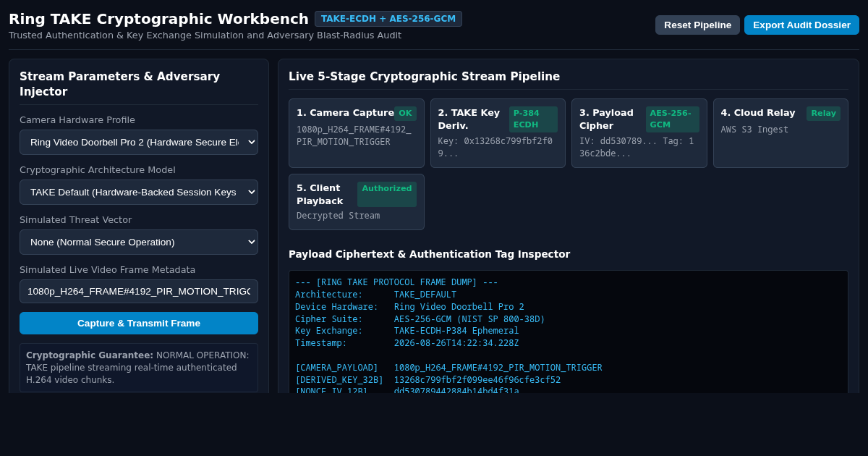Select the TAKE-ECDH + AES-256-GCM badge
868x456 pixels.
[x=388, y=19]
